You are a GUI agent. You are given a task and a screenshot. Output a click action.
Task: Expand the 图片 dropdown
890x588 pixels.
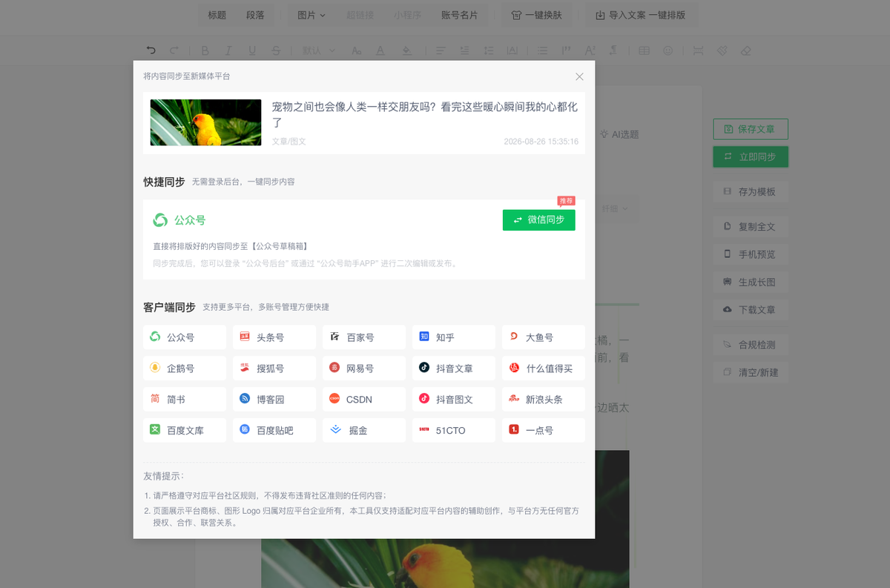pos(311,15)
